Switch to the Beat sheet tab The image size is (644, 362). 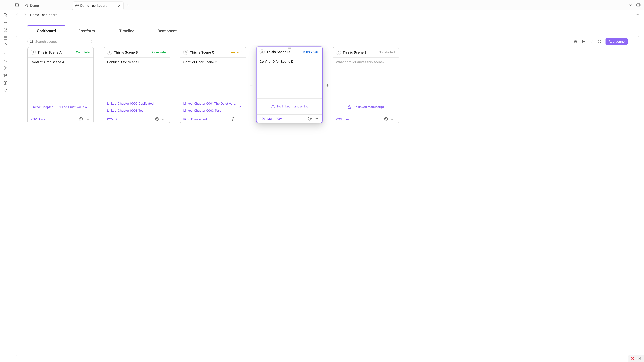[167, 31]
